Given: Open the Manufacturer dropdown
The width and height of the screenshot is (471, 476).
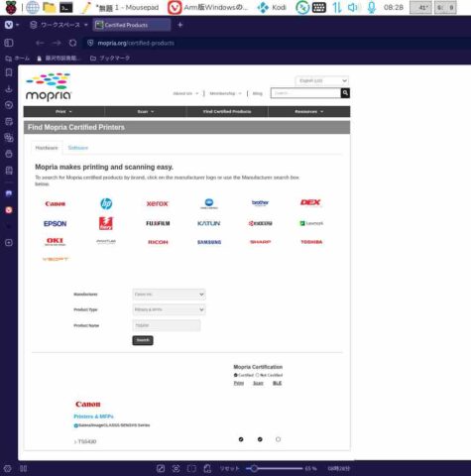Looking at the screenshot, I should click(169, 295).
